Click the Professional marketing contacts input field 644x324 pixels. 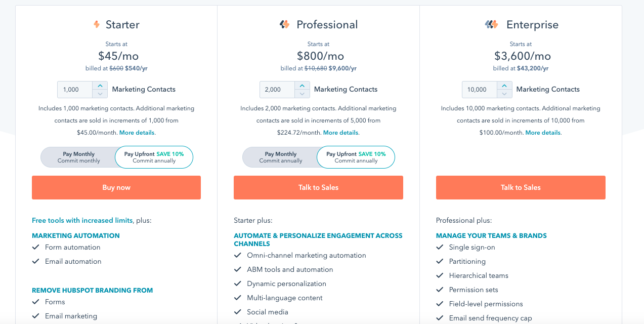(277, 90)
